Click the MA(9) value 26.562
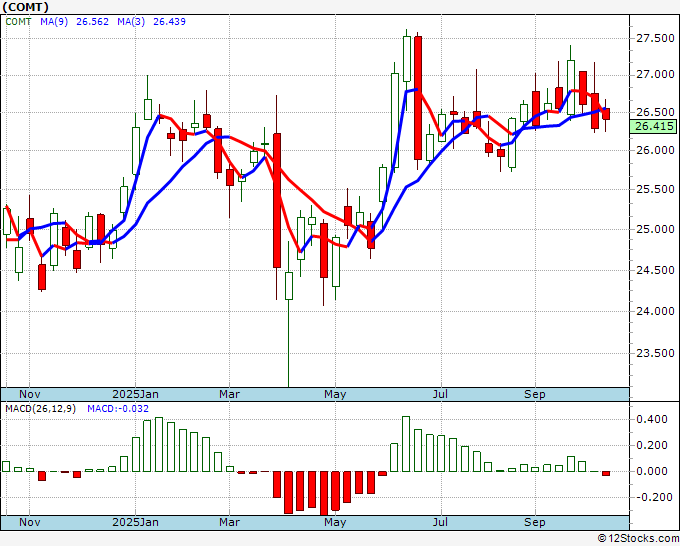Image resolution: width=680 pixels, height=546 pixels. [92, 22]
